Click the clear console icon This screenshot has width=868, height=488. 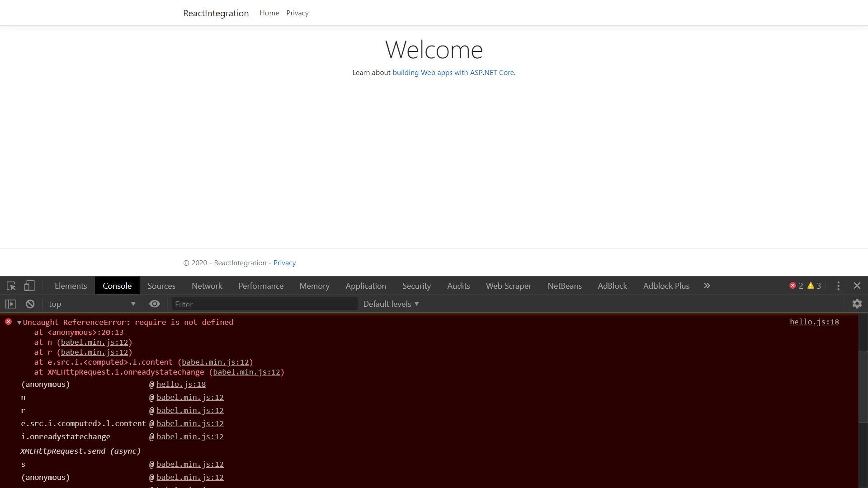pos(30,304)
